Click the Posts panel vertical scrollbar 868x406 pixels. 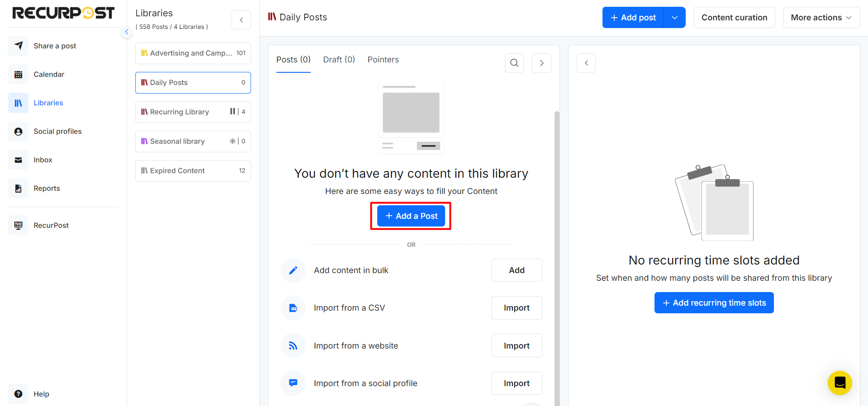click(557, 258)
